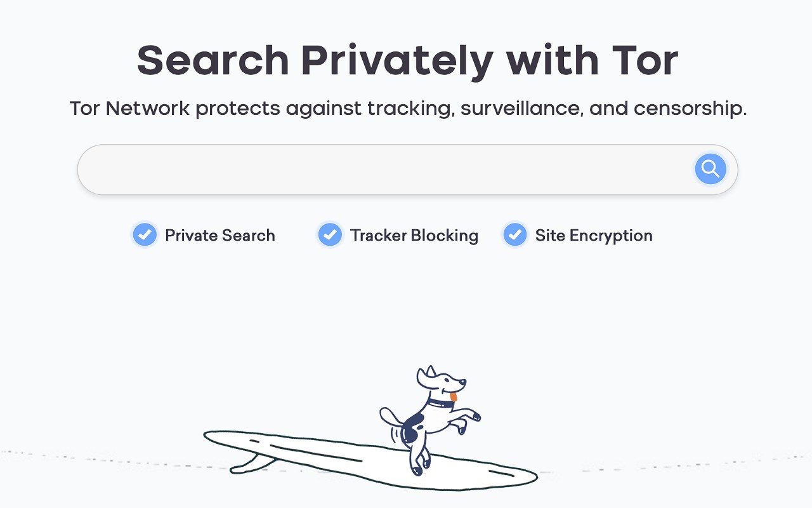The image size is (812, 508).
Task: Select the Private Search label text
Action: [x=219, y=236]
